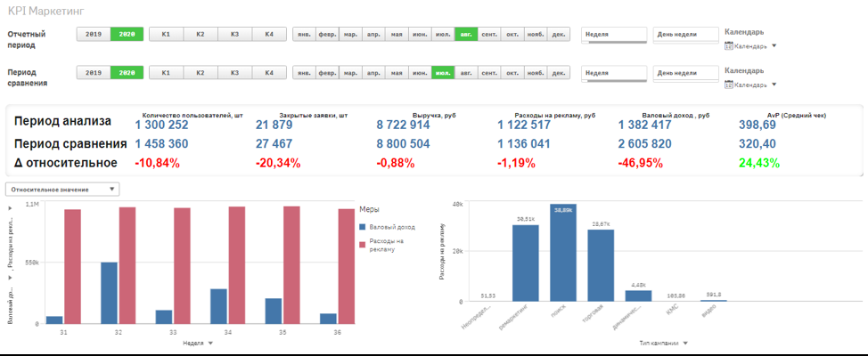Open the comparison period Календарь icon
The width and height of the screenshot is (868, 356).
[x=729, y=85]
